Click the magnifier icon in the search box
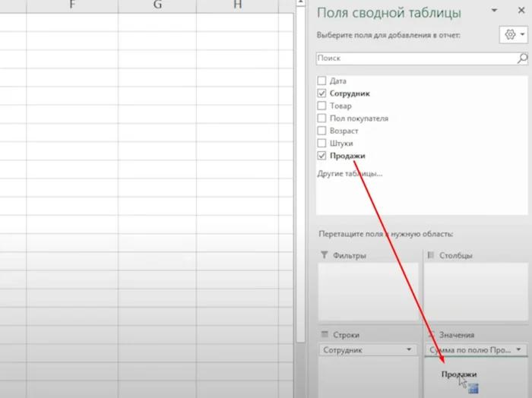 [x=522, y=58]
